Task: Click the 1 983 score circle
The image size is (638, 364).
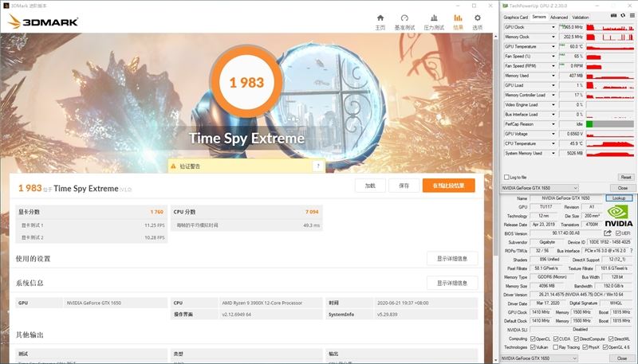Action: coord(246,83)
